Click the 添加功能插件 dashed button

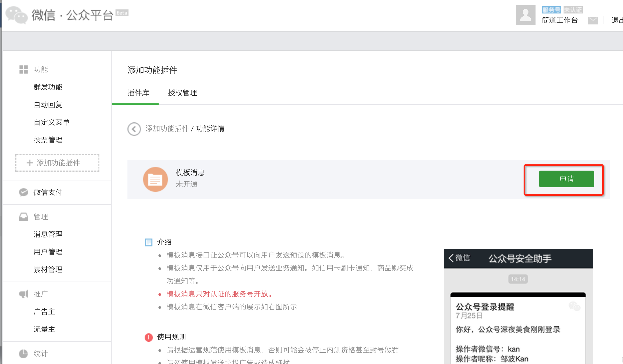(57, 163)
